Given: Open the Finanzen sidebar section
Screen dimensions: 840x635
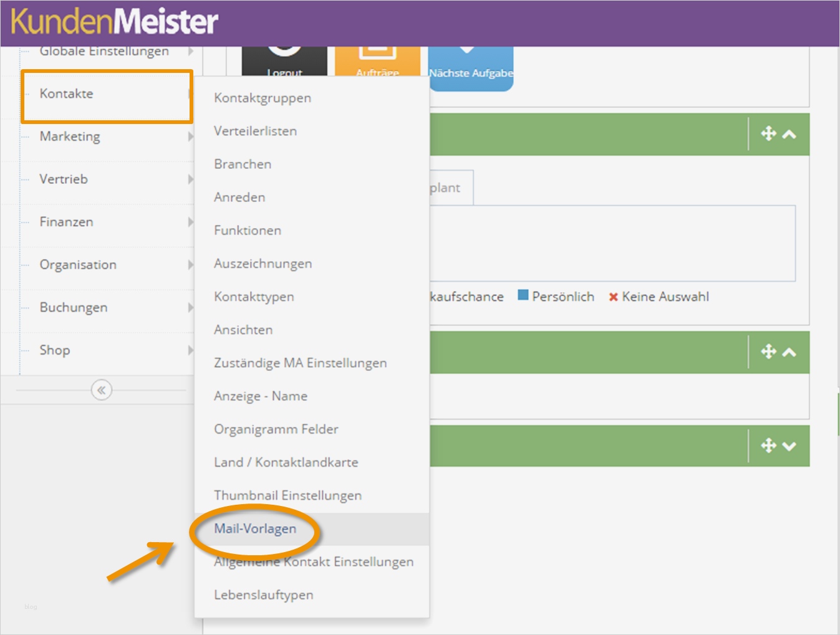Looking at the screenshot, I should tap(66, 222).
